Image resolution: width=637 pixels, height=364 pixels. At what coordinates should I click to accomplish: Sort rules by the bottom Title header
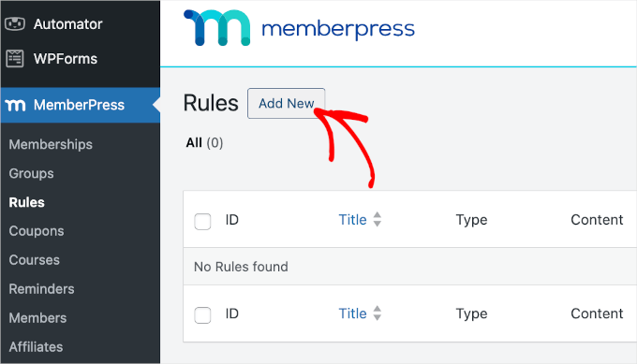click(x=352, y=313)
